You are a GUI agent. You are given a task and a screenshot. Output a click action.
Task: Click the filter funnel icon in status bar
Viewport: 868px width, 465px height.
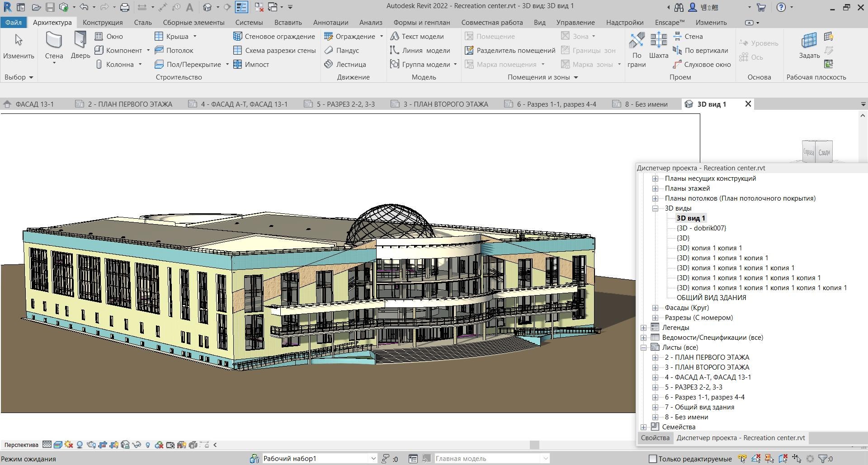(823, 459)
